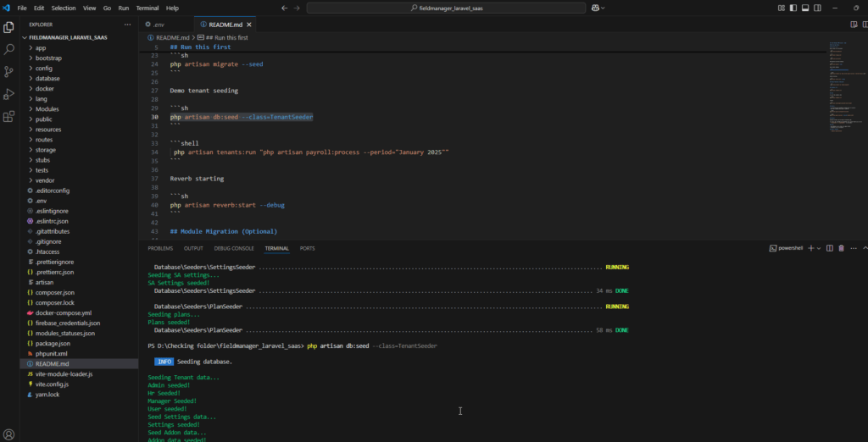Kill the terminal with trash icon

pos(842,248)
